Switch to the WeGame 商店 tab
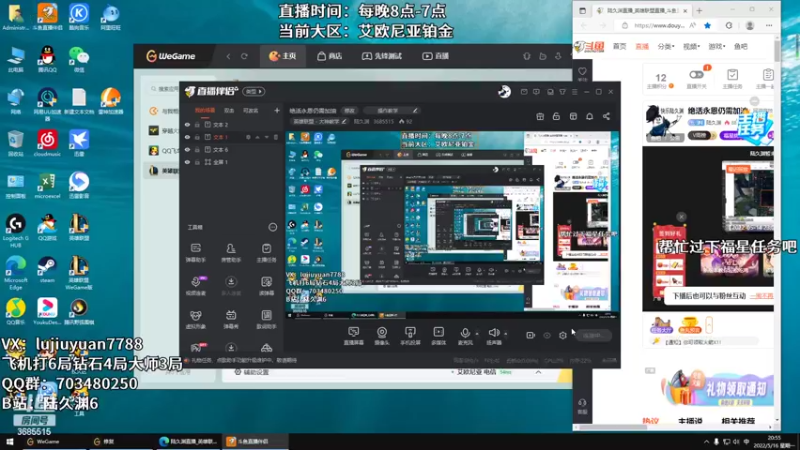This screenshot has height=450, width=800. coord(330,56)
